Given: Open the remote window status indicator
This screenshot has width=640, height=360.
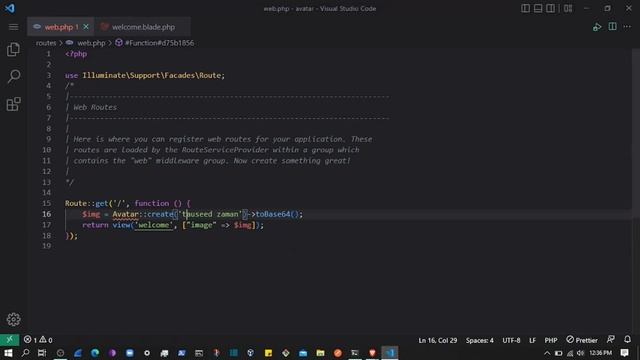Looking at the screenshot, I should pyautogui.click(x=9, y=340).
